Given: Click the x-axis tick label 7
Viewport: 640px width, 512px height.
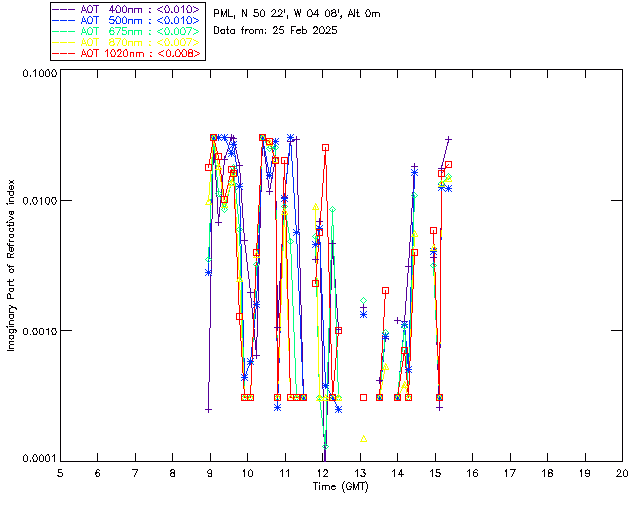Looking at the screenshot, I should pyautogui.click(x=135, y=473).
